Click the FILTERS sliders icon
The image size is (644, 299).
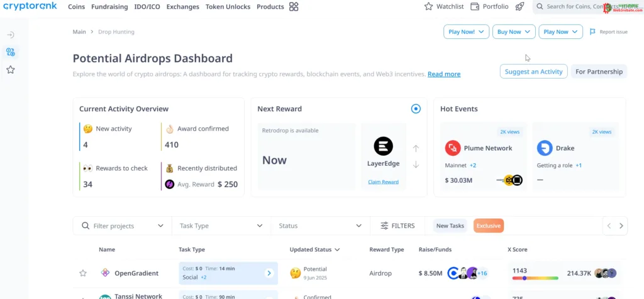coord(384,226)
